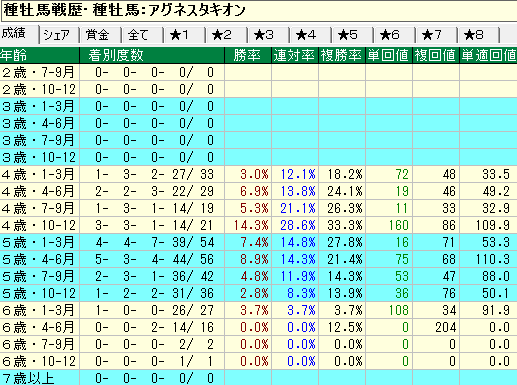Click 着別度数 cell for 4歳・1-3月 row
The height and width of the screenshot is (385, 517).
[152, 174]
